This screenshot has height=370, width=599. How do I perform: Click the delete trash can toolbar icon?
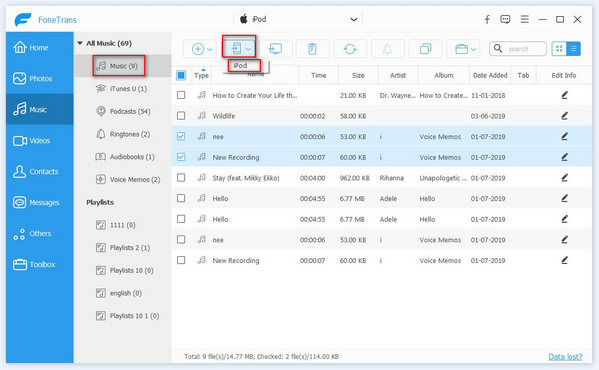click(312, 49)
